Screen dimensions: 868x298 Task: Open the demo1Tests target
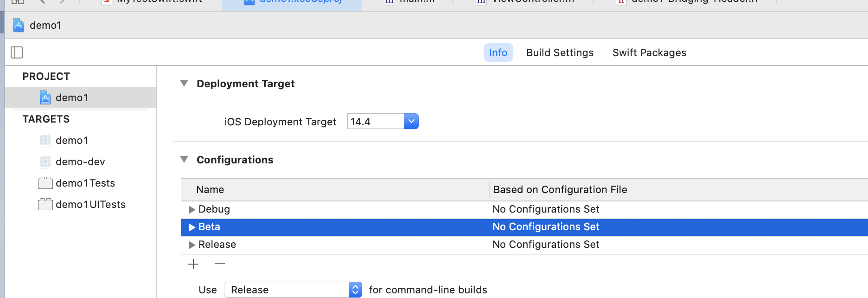pos(85,183)
